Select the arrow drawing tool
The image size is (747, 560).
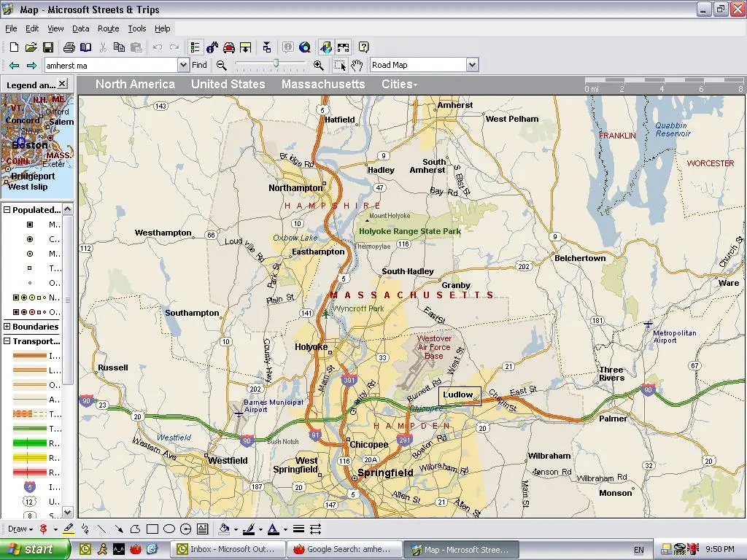pyautogui.click(x=120, y=529)
